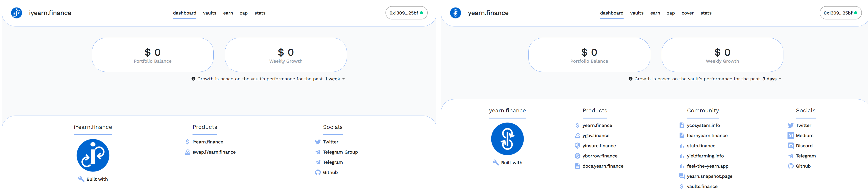Image resolution: width=868 pixels, height=192 pixels.
Task: Click the yearn.snapshot.page chat icon
Action: (x=681, y=176)
